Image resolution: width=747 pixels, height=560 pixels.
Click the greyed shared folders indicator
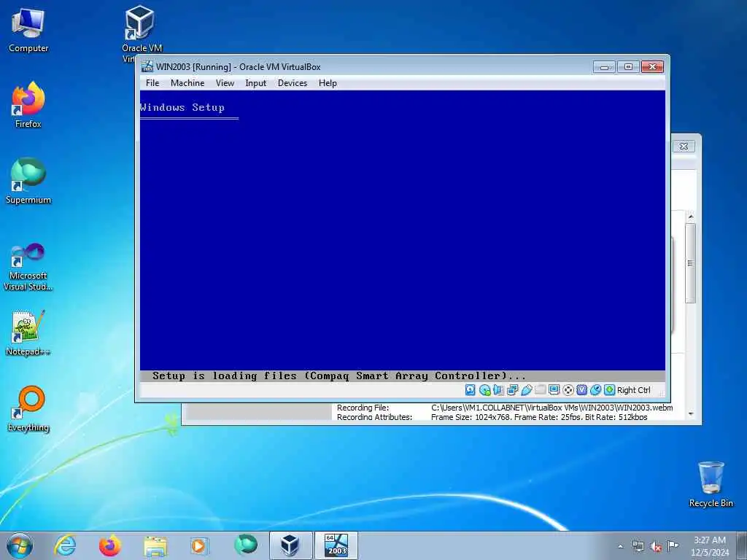pos(541,390)
